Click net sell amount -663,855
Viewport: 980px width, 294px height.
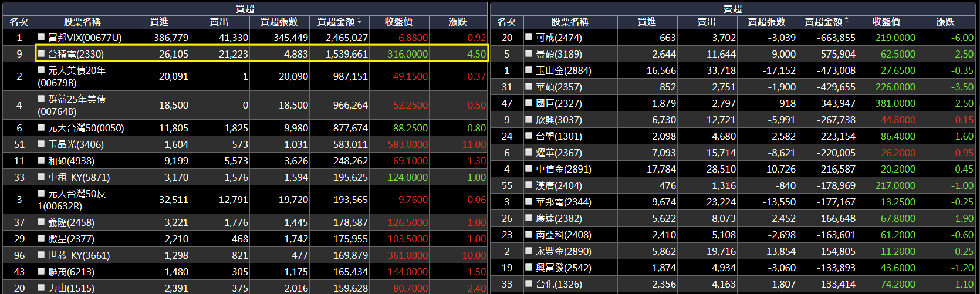pos(836,38)
